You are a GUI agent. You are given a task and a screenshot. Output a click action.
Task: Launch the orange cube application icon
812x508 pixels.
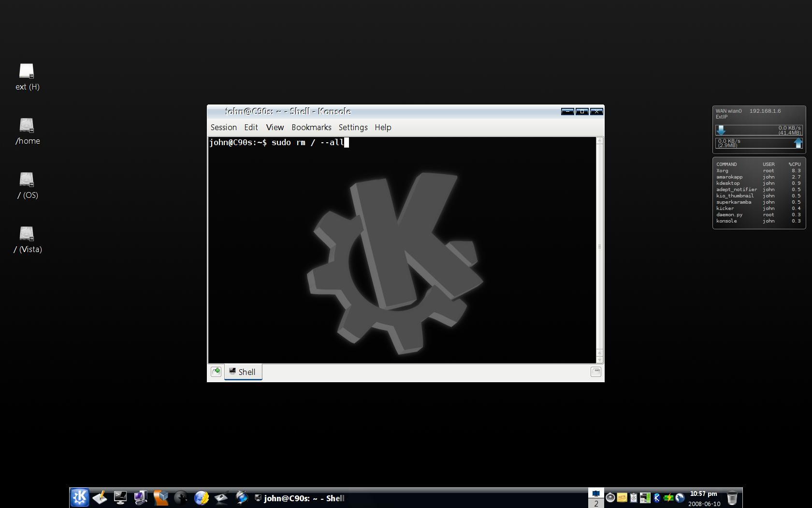[161, 497]
